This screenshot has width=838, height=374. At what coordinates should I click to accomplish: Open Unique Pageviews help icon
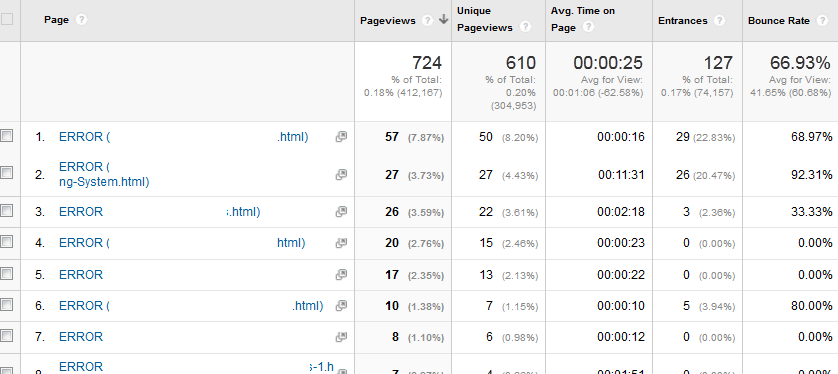coord(525,27)
